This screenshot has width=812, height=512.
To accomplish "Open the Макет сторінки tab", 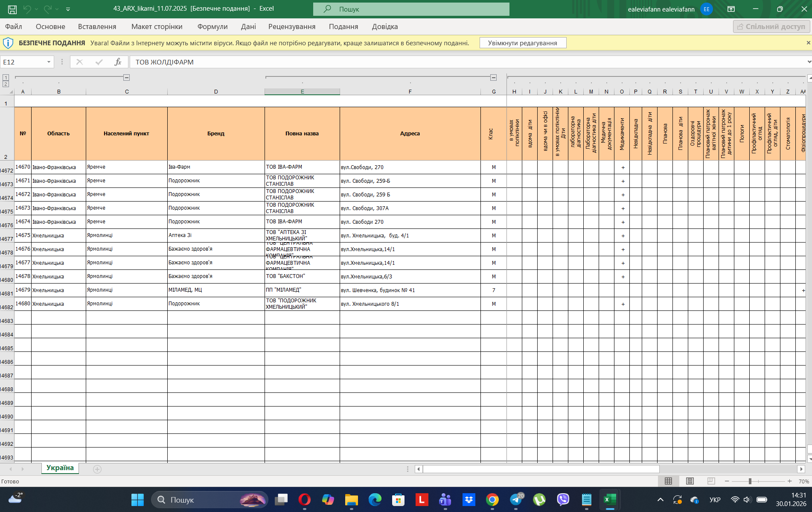I will [157, 26].
